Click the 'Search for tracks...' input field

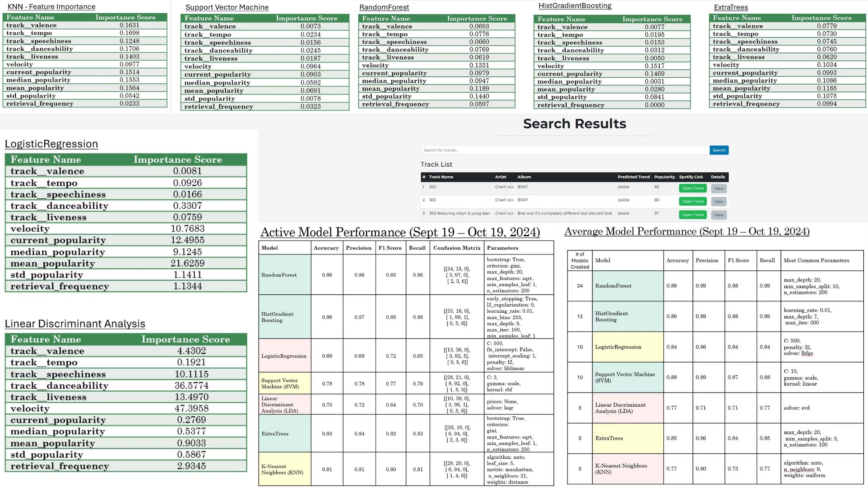[x=565, y=150]
